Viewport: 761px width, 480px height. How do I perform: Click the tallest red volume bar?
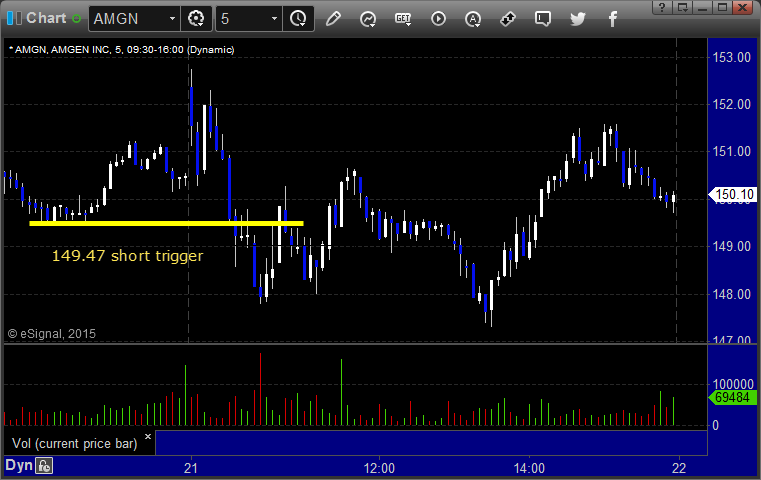(261, 389)
